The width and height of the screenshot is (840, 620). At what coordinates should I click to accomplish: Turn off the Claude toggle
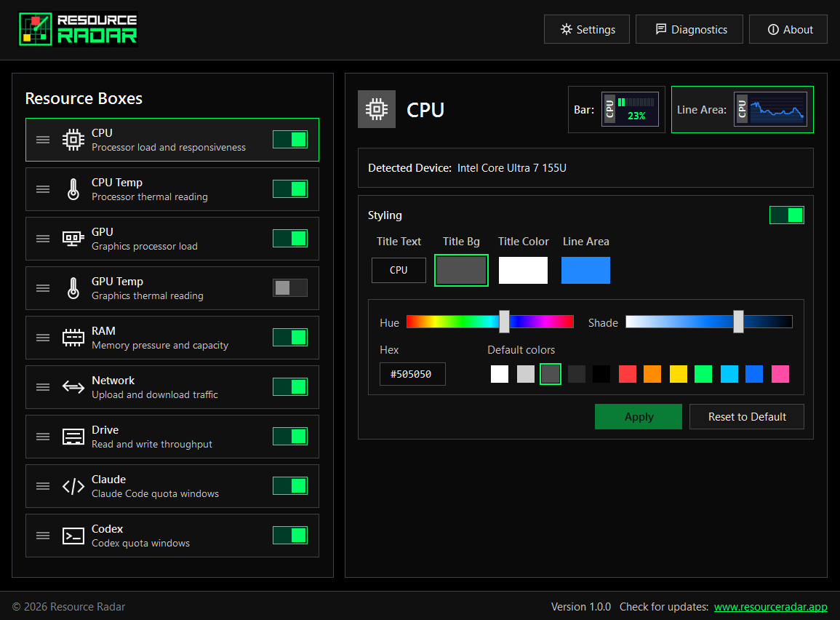coord(290,486)
